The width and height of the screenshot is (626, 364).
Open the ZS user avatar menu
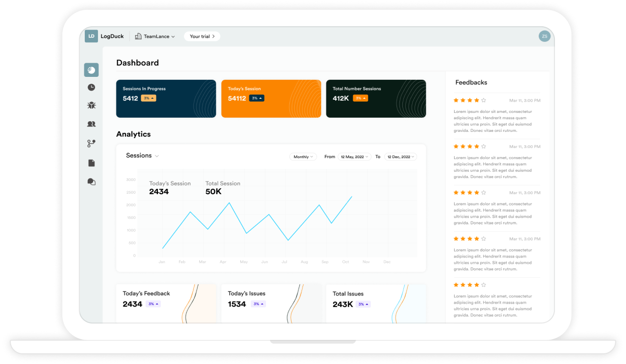tap(544, 36)
